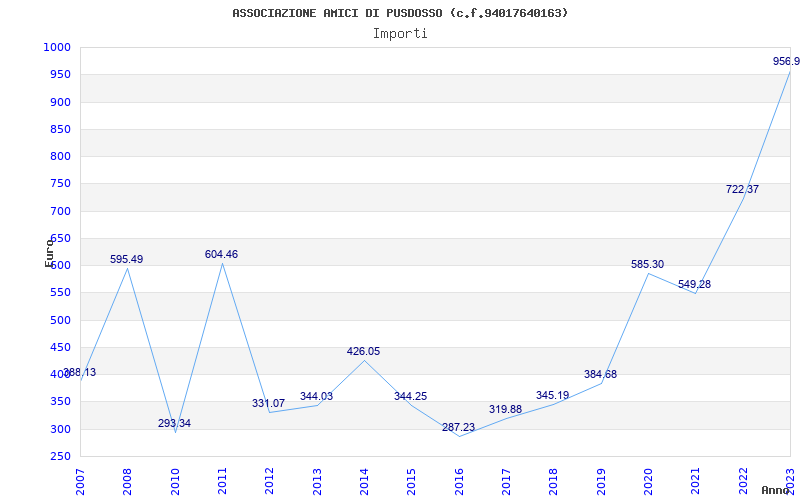The image size is (800, 500).
Task: Select the Importi subtitle text
Action: point(400,33)
